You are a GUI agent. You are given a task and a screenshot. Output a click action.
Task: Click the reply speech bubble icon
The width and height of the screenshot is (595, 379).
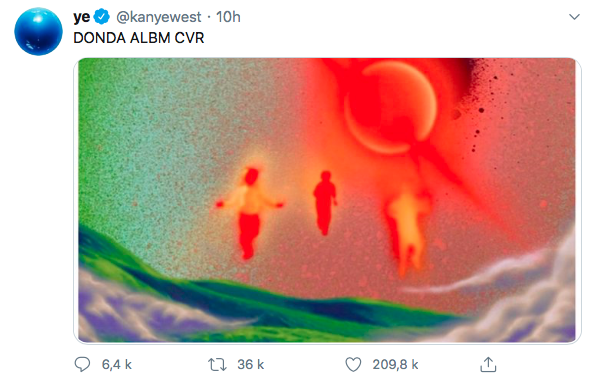pyautogui.click(x=82, y=364)
